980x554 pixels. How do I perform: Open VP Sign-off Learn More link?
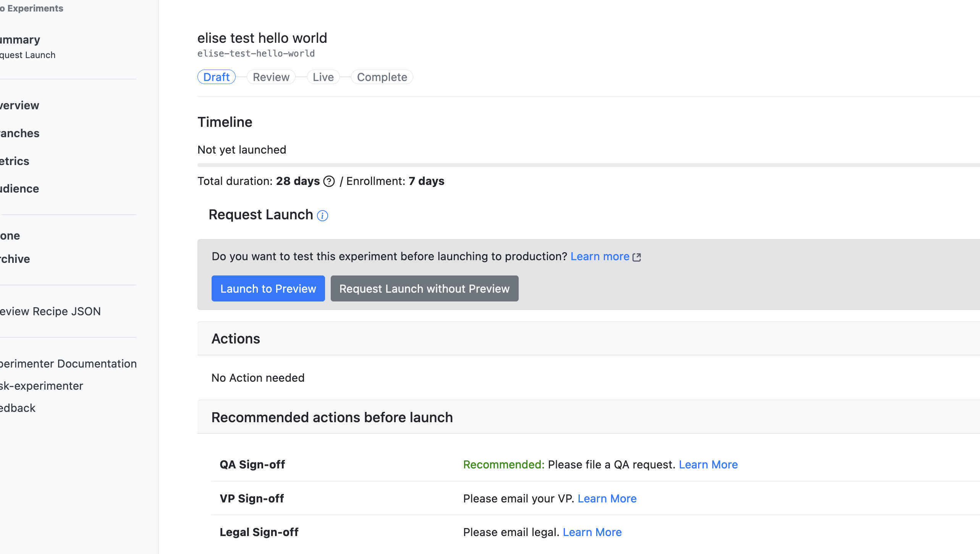tap(607, 499)
